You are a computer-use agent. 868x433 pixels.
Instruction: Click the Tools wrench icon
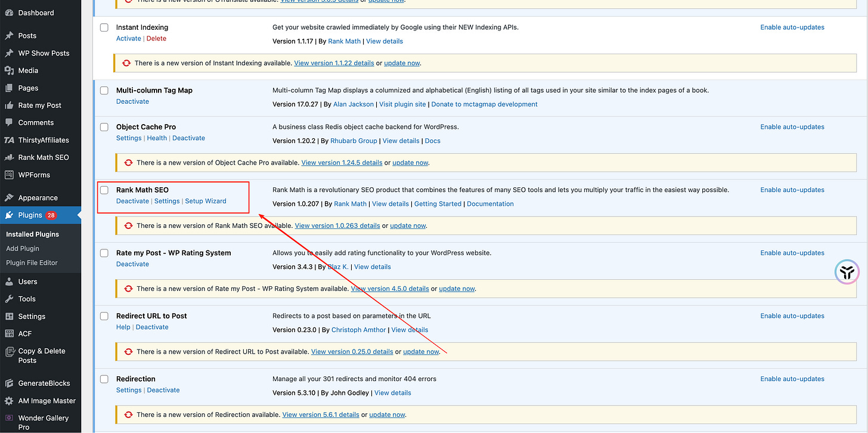[x=9, y=299]
